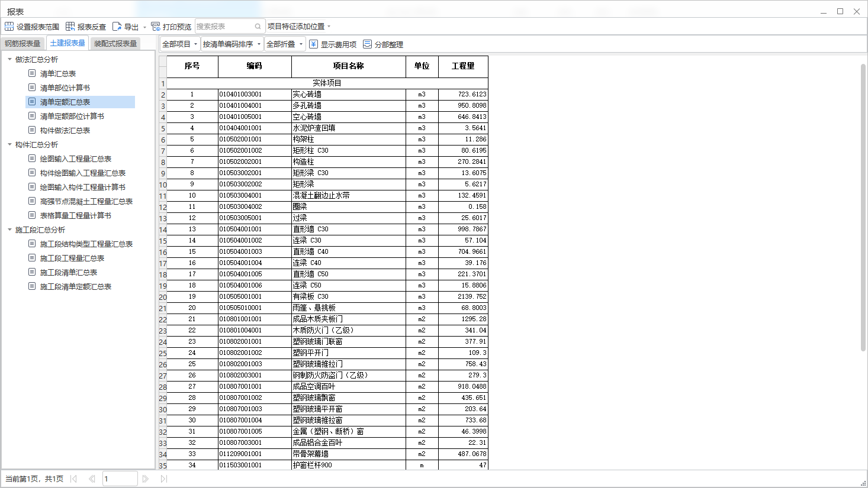Collapse the 施工段汇总分析 tree group
The image size is (868, 488).
click(9, 230)
